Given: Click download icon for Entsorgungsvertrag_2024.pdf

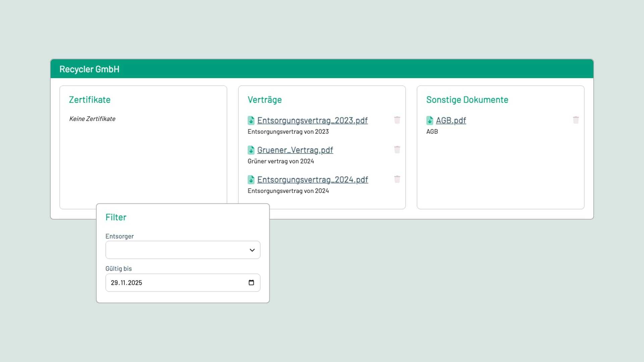Looking at the screenshot, I should pos(251,180).
